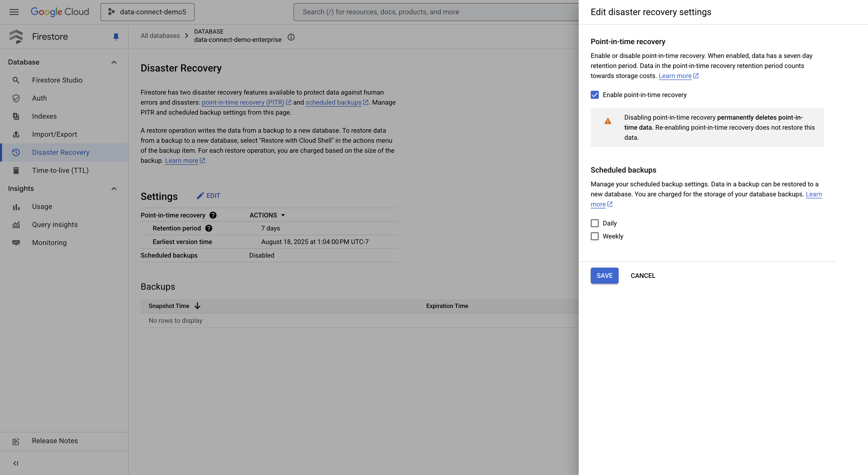Click the Auth shield icon
Viewport: 868px width, 475px height.
pyautogui.click(x=16, y=98)
